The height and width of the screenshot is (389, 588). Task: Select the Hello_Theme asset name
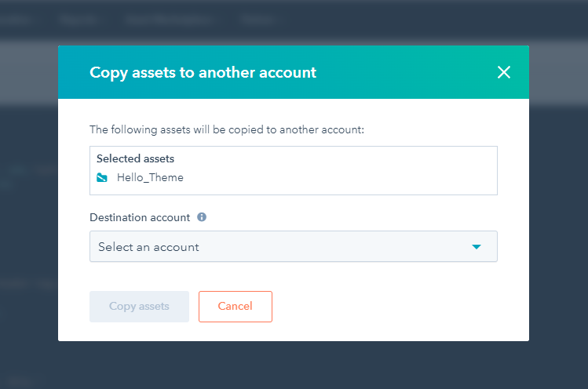(150, 178)
